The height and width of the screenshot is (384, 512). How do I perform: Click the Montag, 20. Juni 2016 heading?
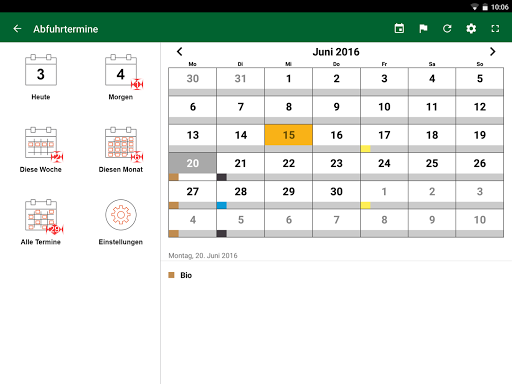(x=203, y=256)
